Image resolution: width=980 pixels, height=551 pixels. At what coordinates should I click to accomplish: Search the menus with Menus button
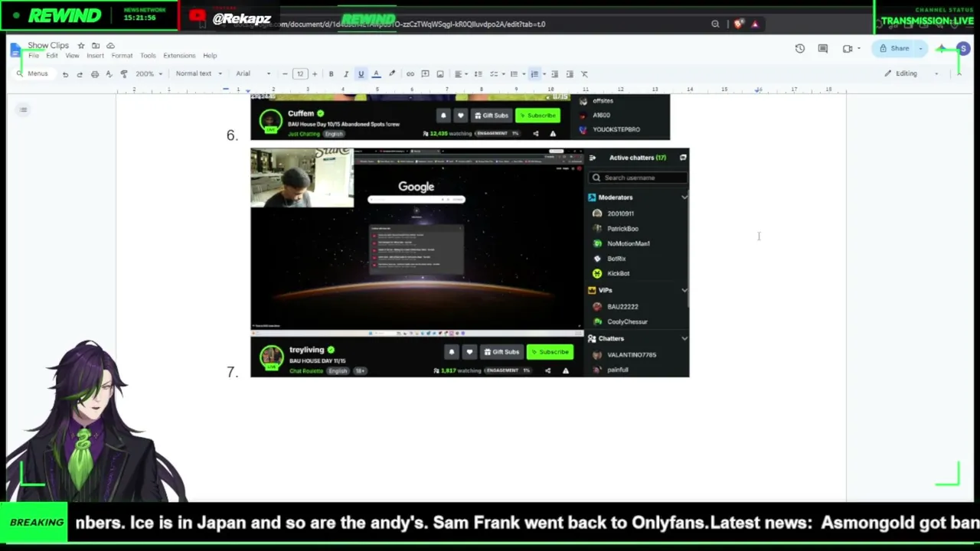32,74
